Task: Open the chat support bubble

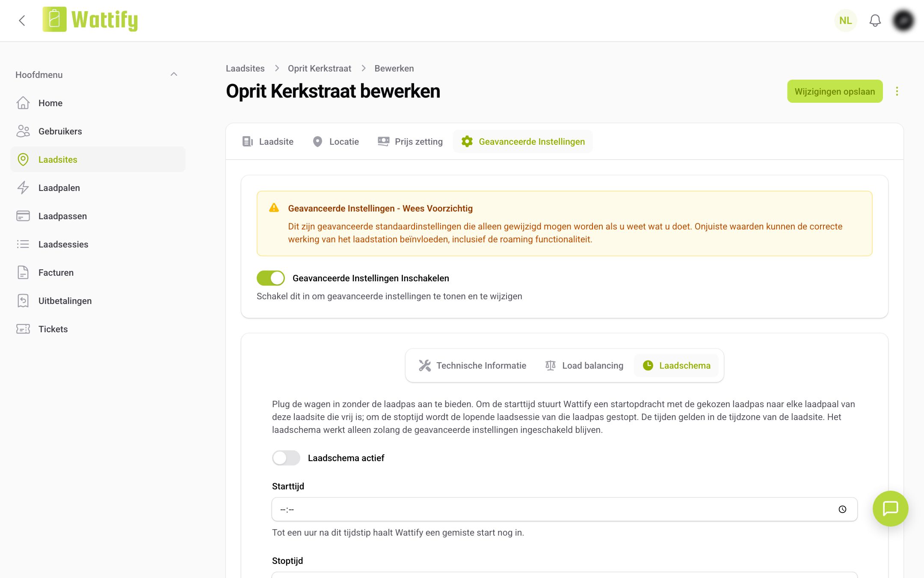Action: click(x=891, y=509)
